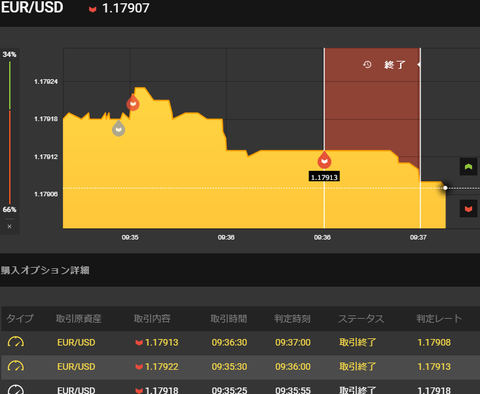Click the red Low (down) trade button
The width and height of the screenshot is (480, 394).
(468, 209)
